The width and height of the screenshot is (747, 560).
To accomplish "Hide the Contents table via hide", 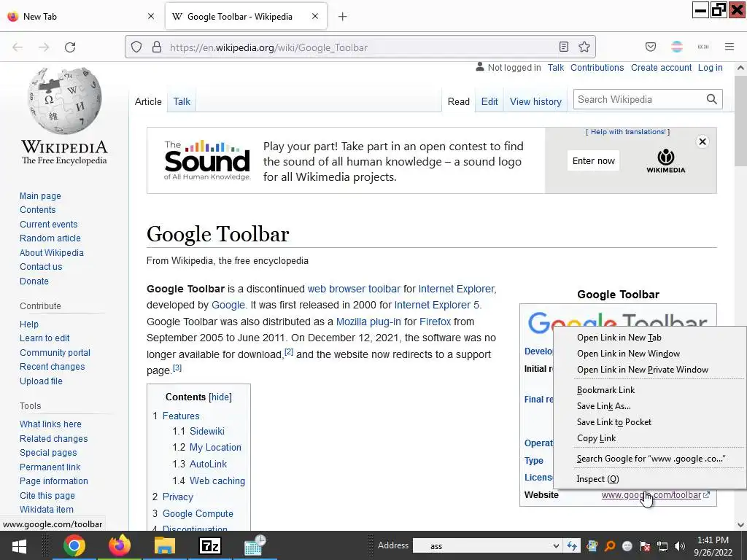I will click(220, 397).
